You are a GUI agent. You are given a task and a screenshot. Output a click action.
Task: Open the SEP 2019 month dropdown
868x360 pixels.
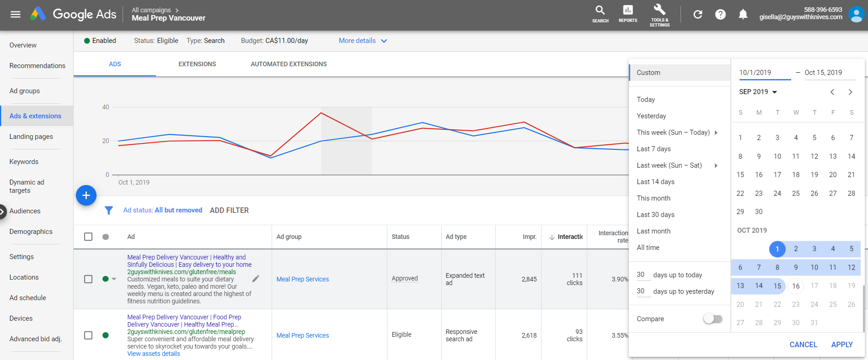(758, 92)
